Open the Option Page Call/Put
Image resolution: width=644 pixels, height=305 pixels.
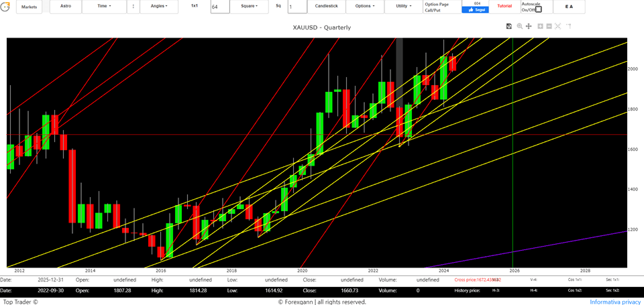(x=442, y=7)
